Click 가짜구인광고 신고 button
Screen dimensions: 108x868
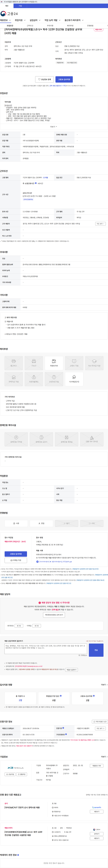tap(100, 722)
